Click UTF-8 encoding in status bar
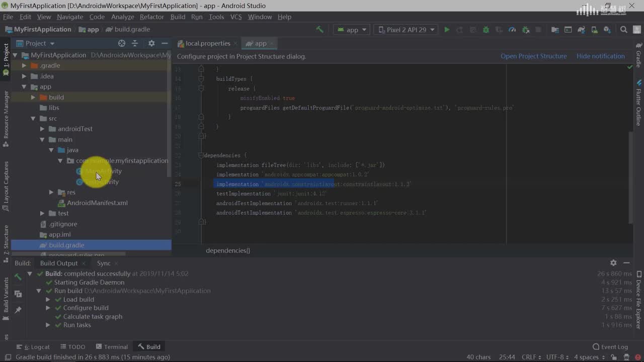 click(x=557, y=357)
